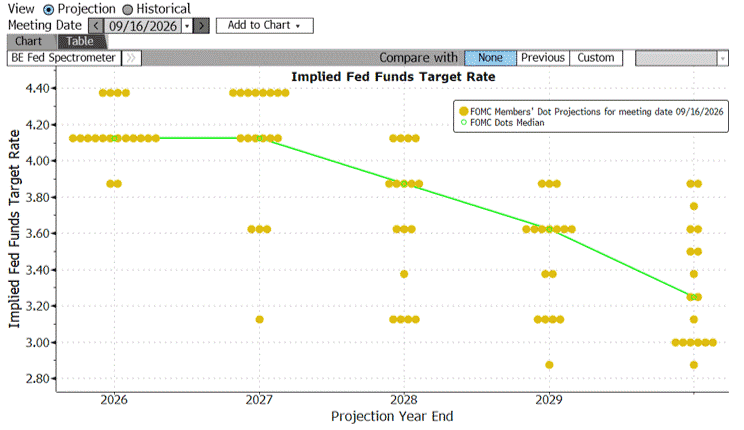The width and height of the screenshot is (744, 430).
Task: Set compare with to None
Action: point(490,58)
